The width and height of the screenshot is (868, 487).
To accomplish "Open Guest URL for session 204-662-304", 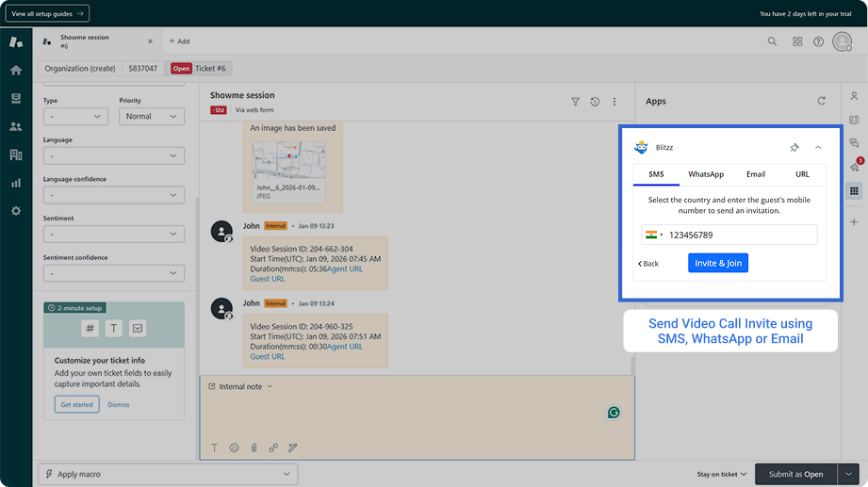I will 268,279.
